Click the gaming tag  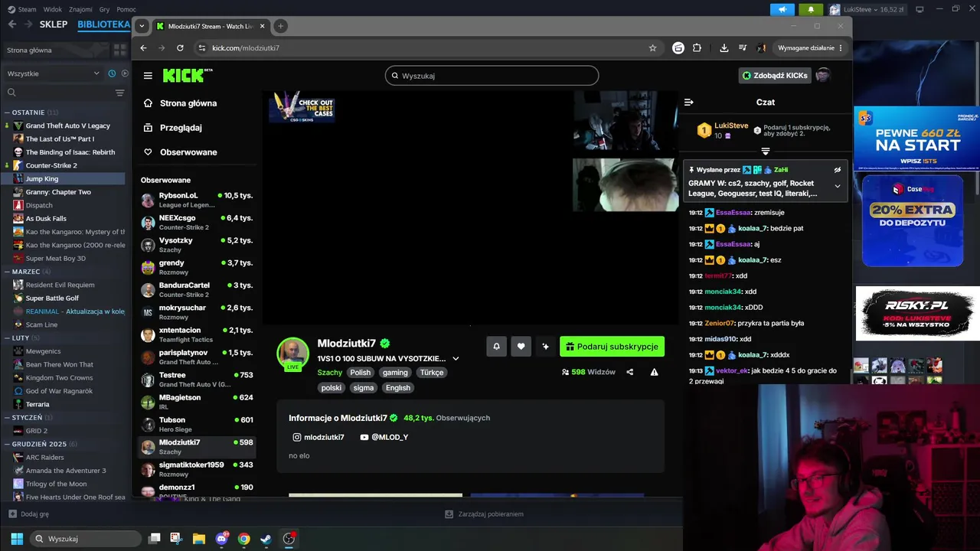point(396,373)
